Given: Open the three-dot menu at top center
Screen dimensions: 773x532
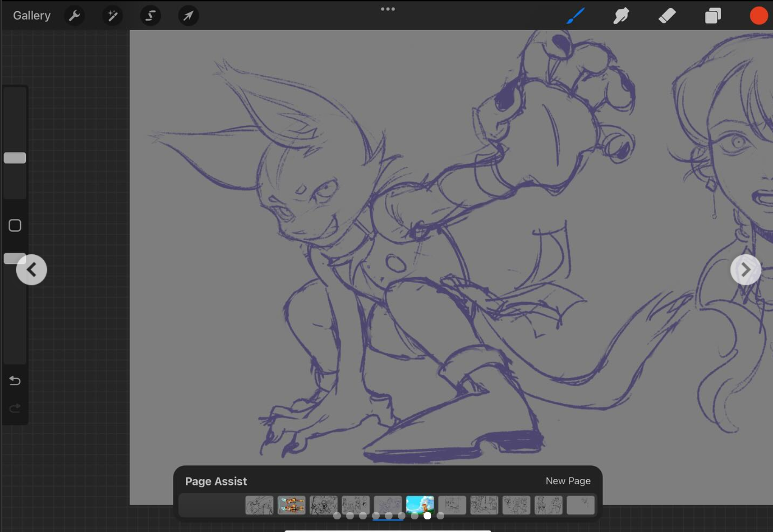Looking at the screenshot, I should 387,9.
